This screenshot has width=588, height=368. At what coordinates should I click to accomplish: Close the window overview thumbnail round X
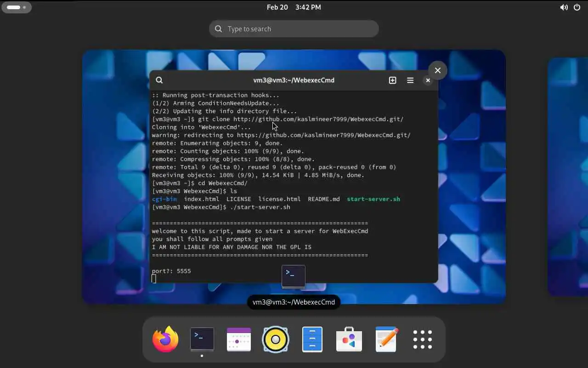pos(437,70)
